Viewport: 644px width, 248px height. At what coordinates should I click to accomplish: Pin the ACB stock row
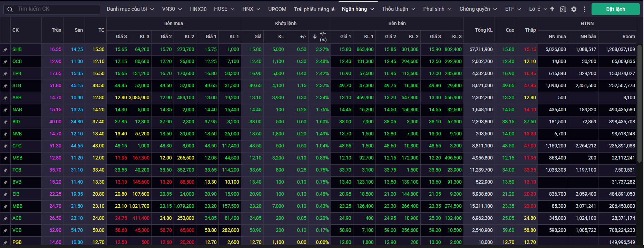6,218
